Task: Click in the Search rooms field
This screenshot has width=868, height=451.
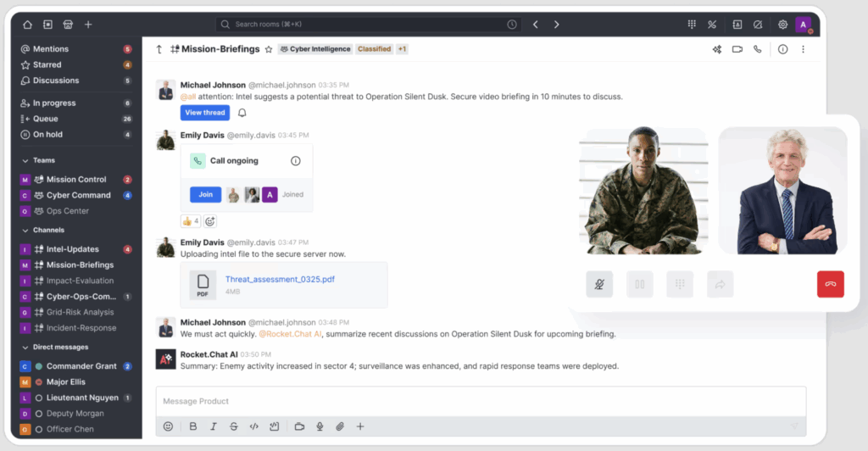Action: tap(368, 25)
